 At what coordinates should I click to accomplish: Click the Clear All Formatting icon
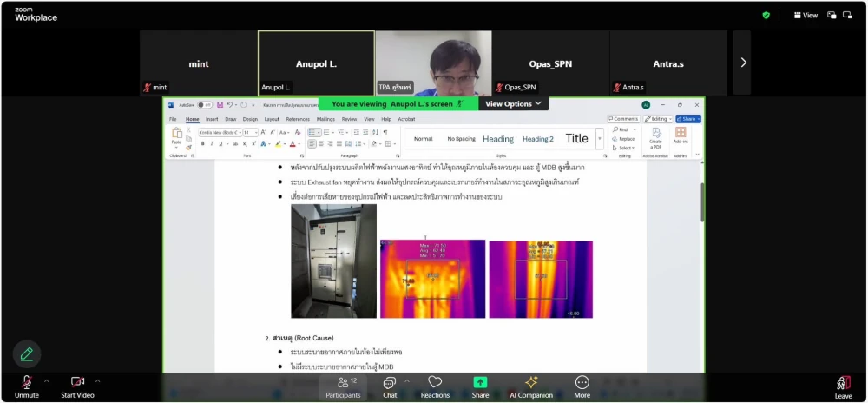pos(297,132)
